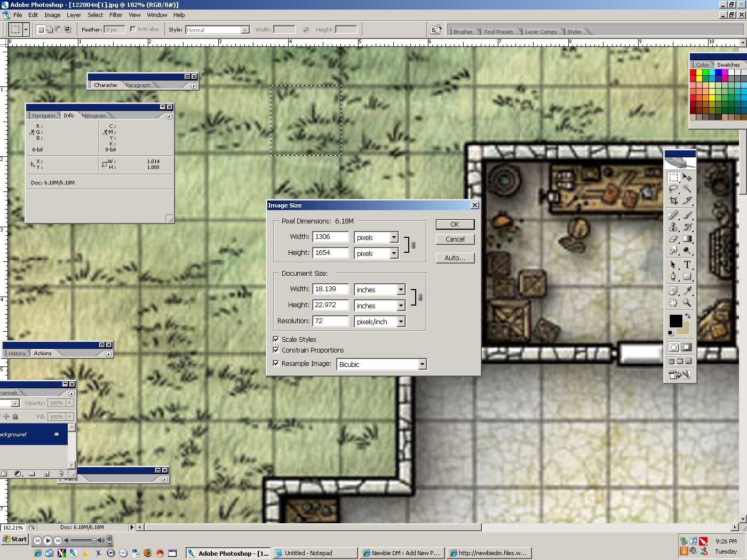Open the Bicubic resample method dropdown
The width and height of the screenshot is (747, 560).
point(422,364)
